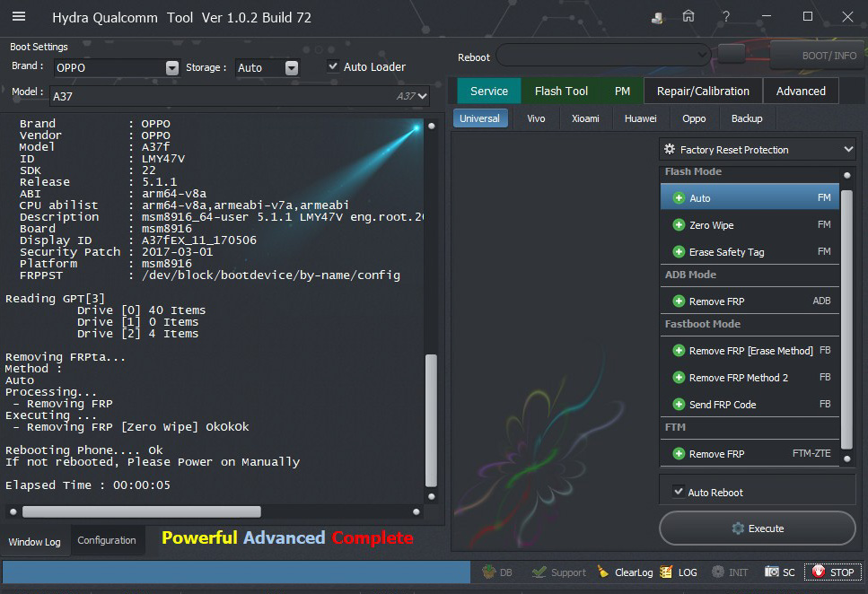Switch to the Window Log tab
The width and height of the screenshot is (868, 594).
[x=34, y=541]
